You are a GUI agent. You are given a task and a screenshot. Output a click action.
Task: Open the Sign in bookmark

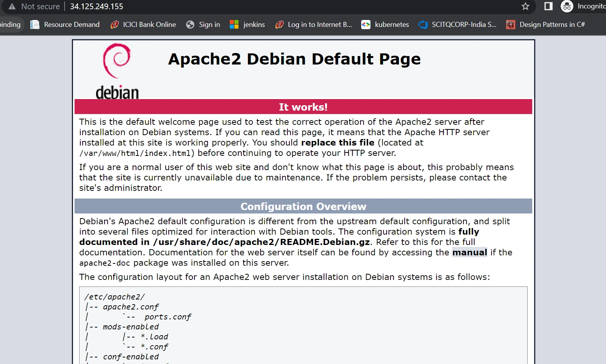coord(203,25)
